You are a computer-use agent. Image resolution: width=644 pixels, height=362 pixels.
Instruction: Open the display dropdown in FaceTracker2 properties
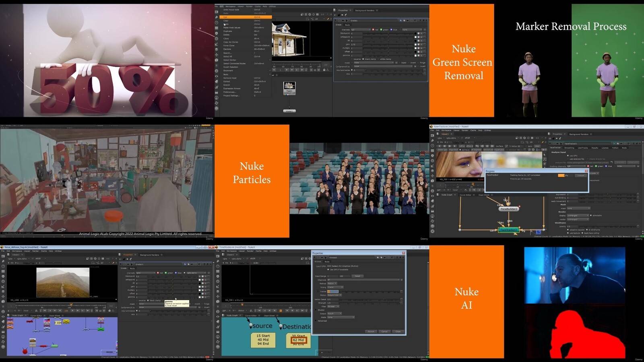click(x=578, y=215)
